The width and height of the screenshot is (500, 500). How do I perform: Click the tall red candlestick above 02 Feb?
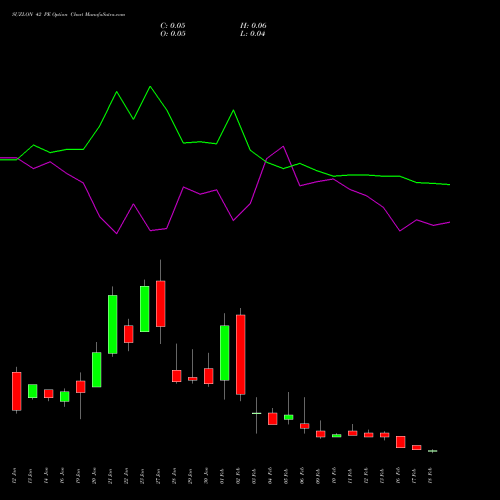pyautogui.click(x=241, y=355)
